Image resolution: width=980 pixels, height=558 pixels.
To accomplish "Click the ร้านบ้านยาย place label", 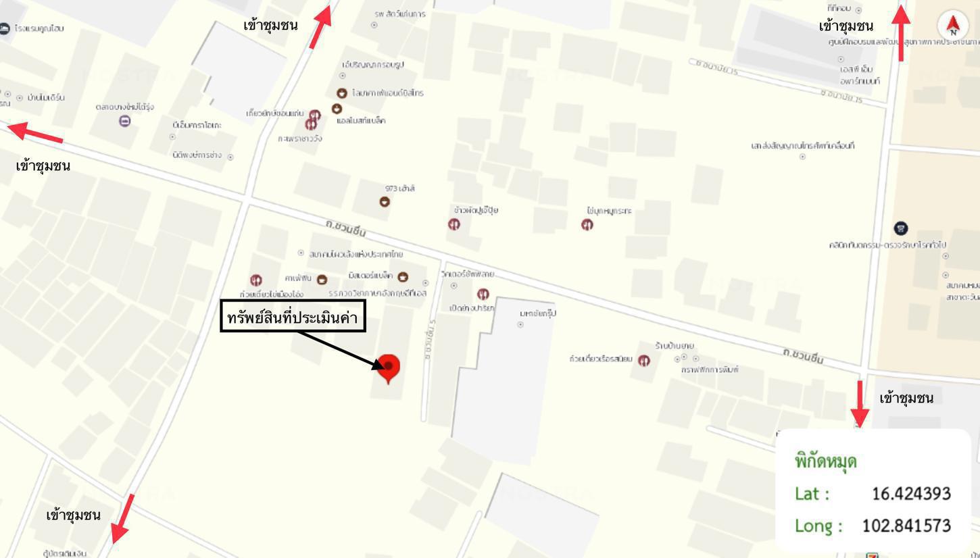I will pyautogui.click(x=675, y=346).
